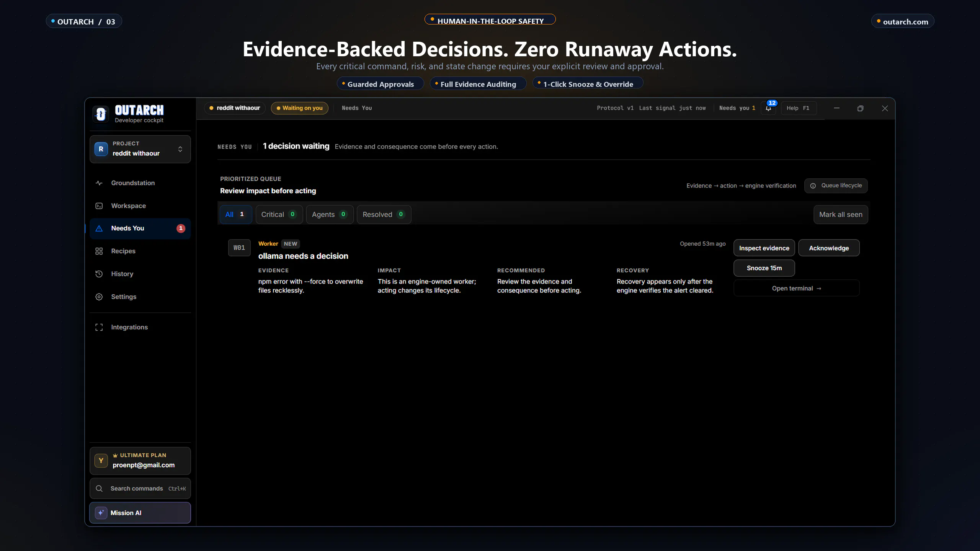
Task: Click the Settings gear icon
Action: click(x=99, y=297)
